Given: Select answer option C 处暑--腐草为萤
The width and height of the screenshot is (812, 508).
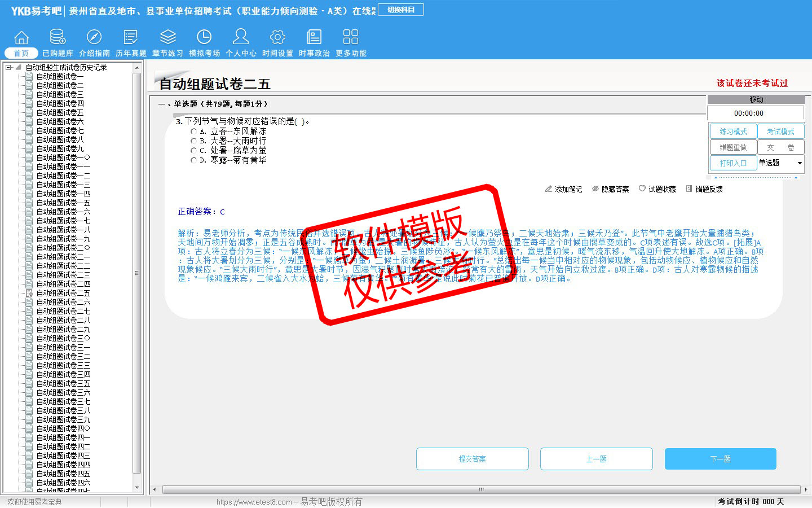Looking at the screenshot, I should tap(194, 151).
